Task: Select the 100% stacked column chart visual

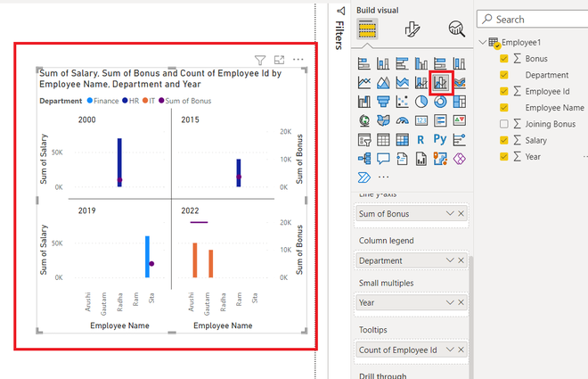Action: click(460, 63)
